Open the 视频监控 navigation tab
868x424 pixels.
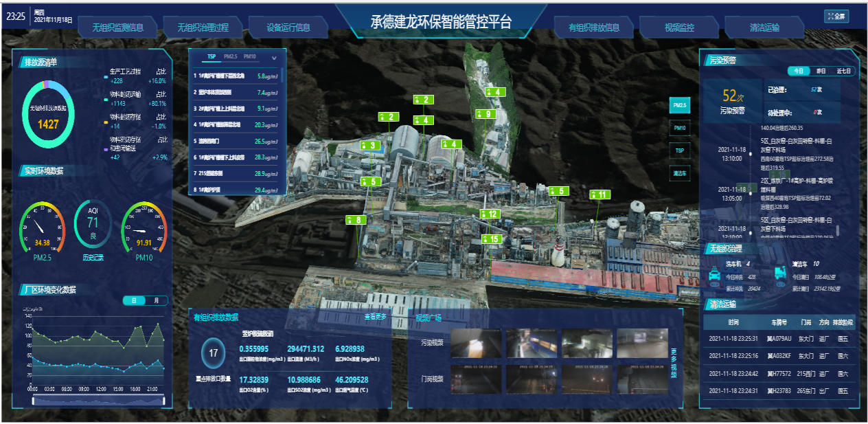(x=679, y=28)
